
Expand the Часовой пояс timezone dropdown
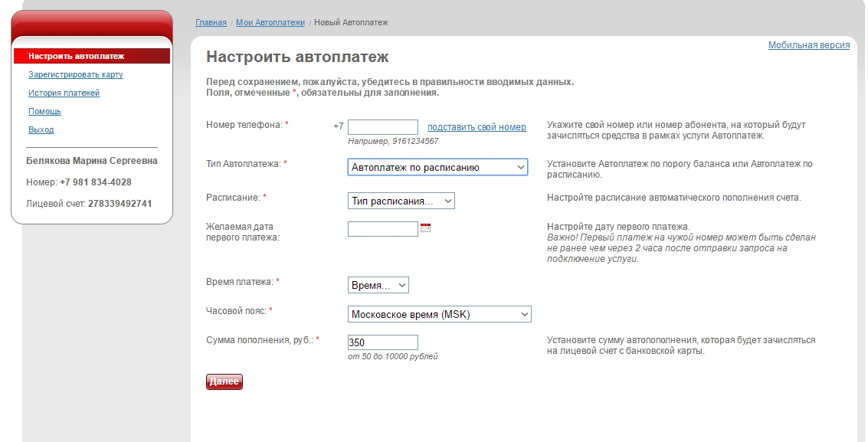[439, 314]
